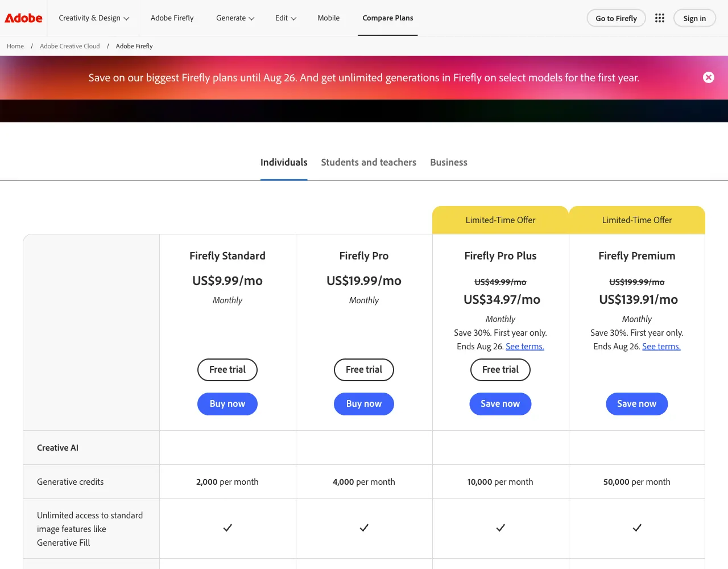
Task: Click the Creative AI row header
Action: 57,448
